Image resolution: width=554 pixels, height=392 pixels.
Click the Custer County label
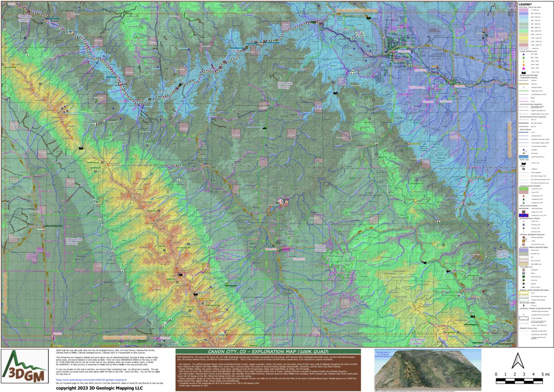[320, 248]
